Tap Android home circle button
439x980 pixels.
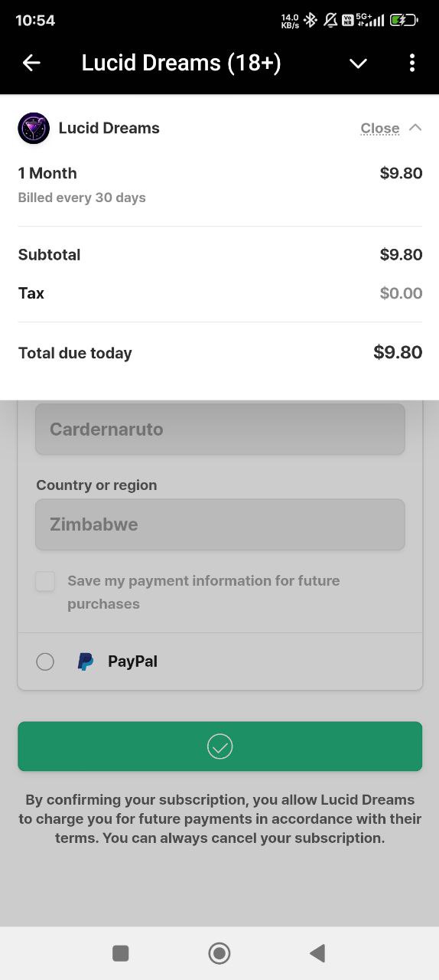(219, 953)
